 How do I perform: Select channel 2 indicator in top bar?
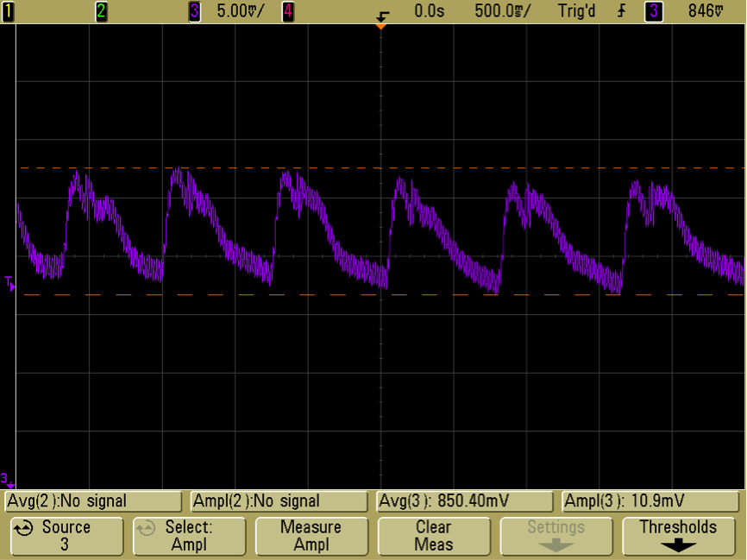point(101,11)
